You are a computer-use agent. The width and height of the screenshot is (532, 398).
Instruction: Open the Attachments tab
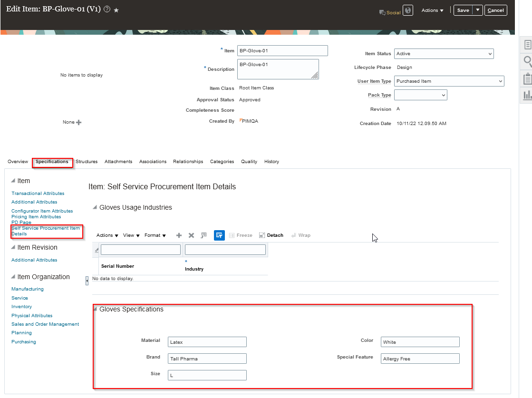click(x=118, y=162)
